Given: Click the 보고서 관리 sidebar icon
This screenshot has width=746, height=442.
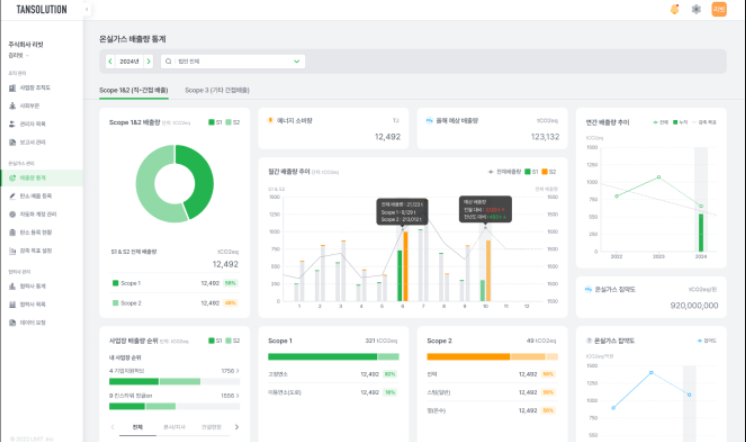Looking at the screenshot, I should point(12,142).
